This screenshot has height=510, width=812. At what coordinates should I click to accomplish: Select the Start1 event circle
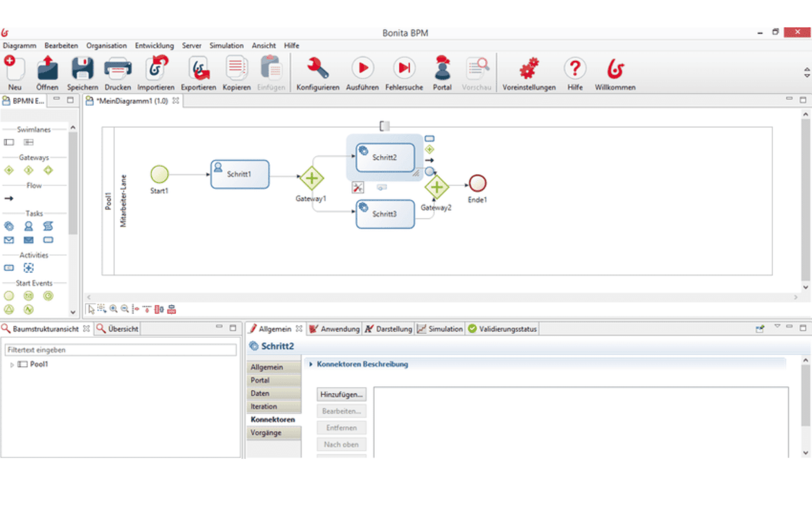point(159,174)
